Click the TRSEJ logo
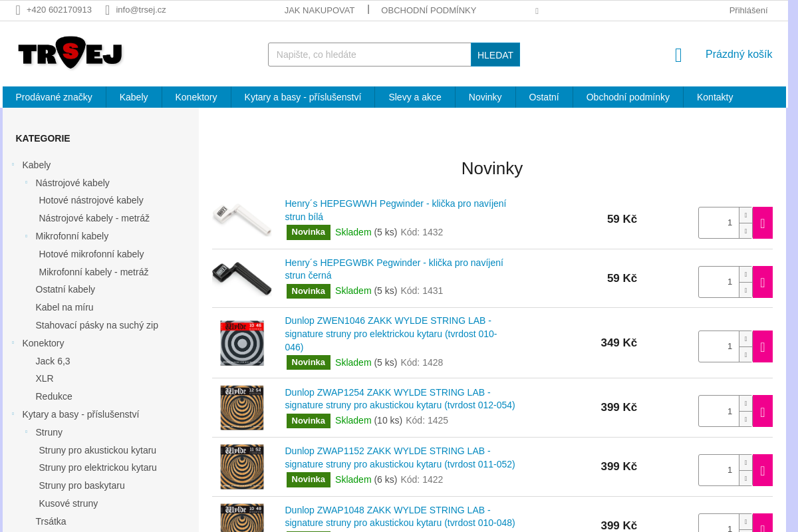This screenshot has width=798, height=532. coord(70,53)
